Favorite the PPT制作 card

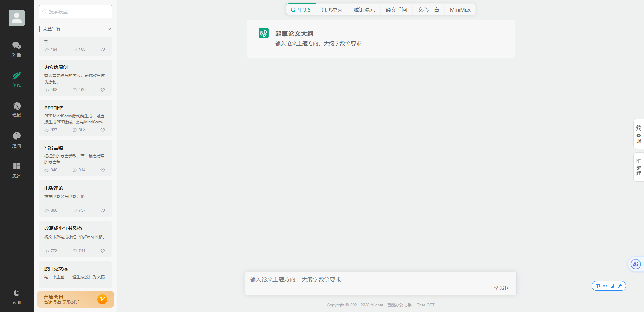(103, 130)
